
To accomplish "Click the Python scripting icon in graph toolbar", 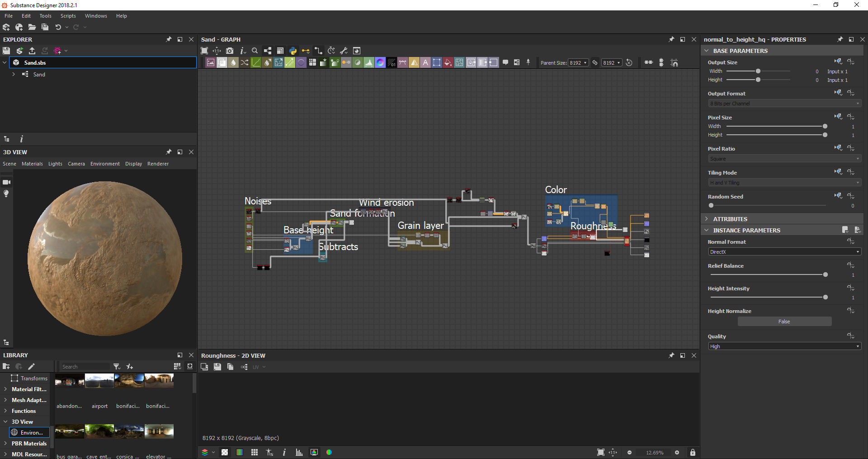I will tap(293, 51).
